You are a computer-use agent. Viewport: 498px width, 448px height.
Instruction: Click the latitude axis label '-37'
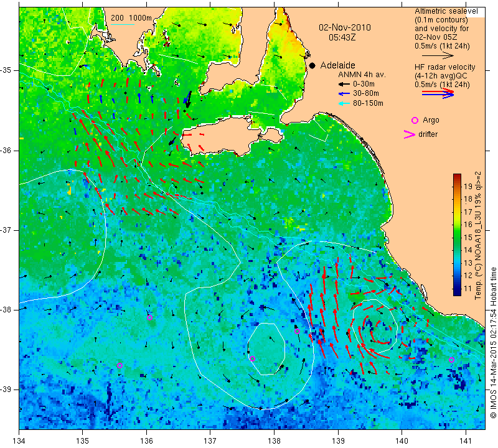tap(6, 230)
